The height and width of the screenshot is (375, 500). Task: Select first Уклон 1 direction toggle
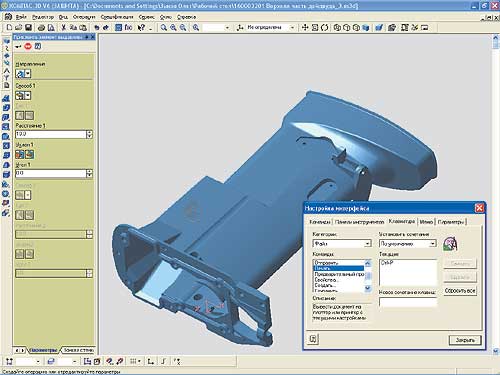(20, 154)
